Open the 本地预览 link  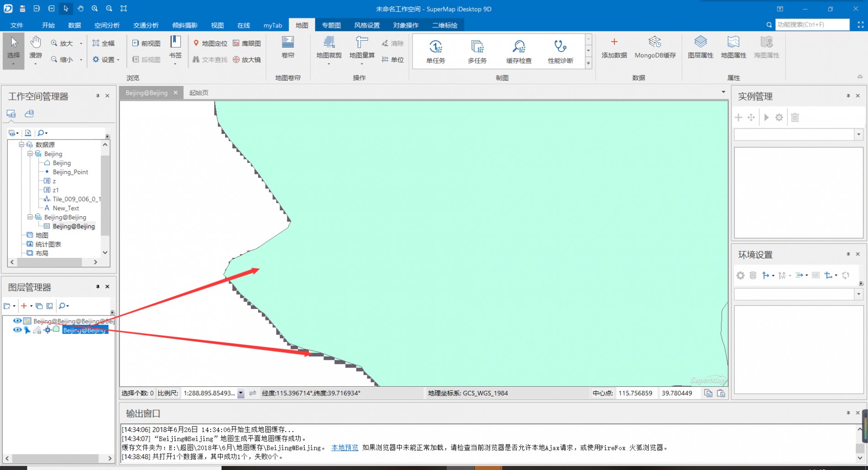(345, 448)
